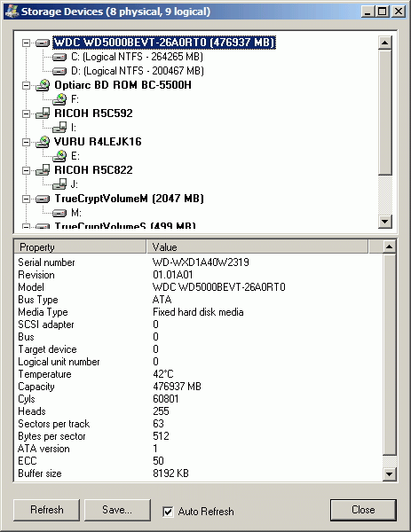Select WDC WD5000BEVT-26A0RT0 (476937 MB) device
Image resolution: width=411 pixels, height=532 pixels.
pyautogui.click(x=164, y=43)
